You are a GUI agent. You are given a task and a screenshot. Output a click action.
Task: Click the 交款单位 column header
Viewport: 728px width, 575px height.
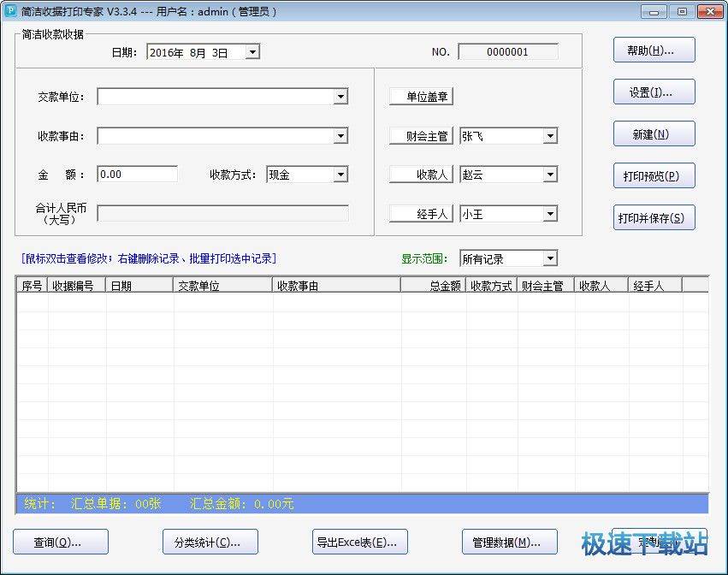pyautogui.click(x=222, y=285)
